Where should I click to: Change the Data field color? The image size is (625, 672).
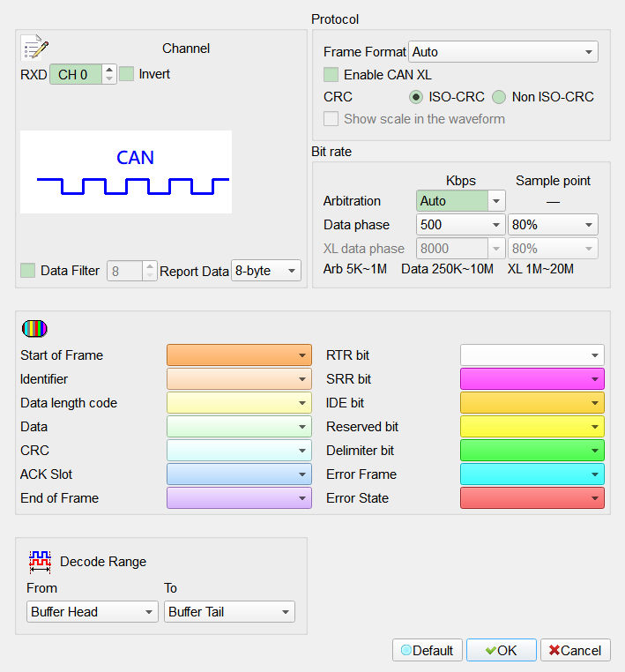pos(239,427)
